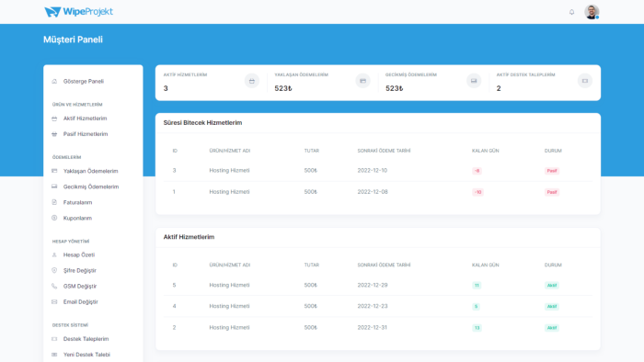Click the GSM Değiştir phone icon
This screenshot has height=362, width=644.
54,286
